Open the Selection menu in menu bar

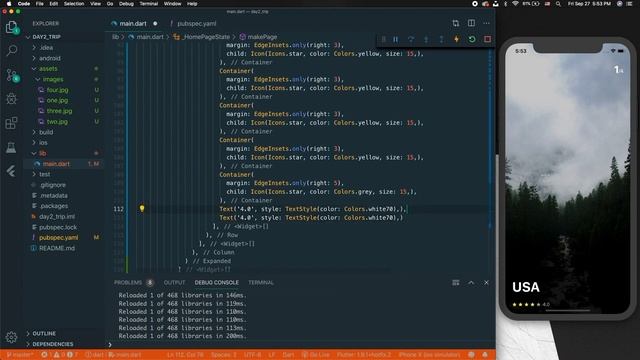[x=74, y=4]
